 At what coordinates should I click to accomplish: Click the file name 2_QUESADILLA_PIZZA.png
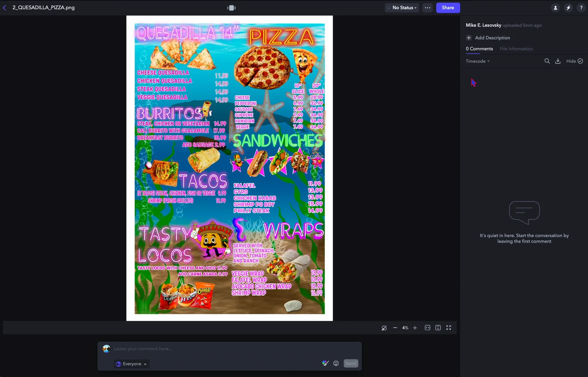click(43, 8)
